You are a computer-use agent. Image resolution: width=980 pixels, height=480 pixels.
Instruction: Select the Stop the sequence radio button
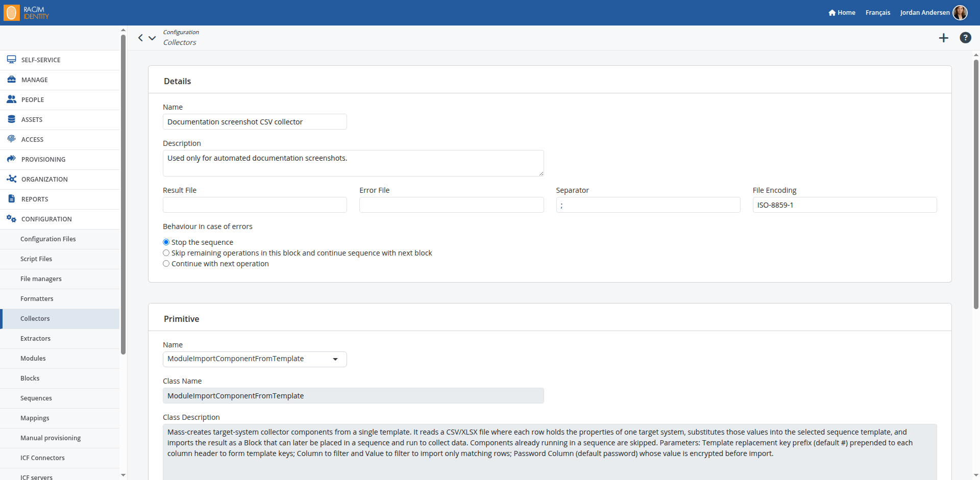pyautogui.click(x=166, y=242)
